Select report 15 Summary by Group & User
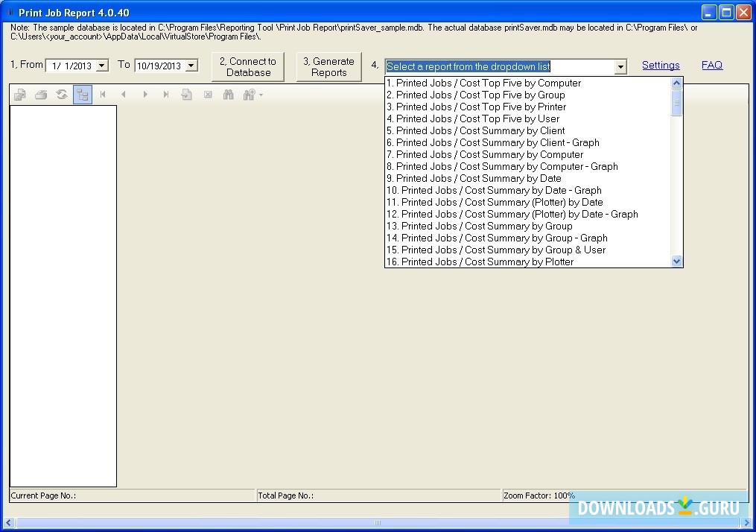 point(527,250)
